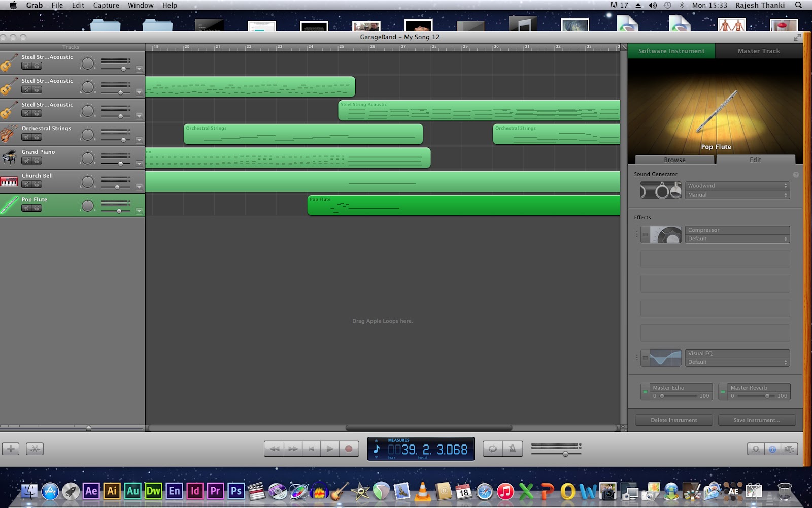Open the File menu
The image size is (812, 508).
pos(57,5)
